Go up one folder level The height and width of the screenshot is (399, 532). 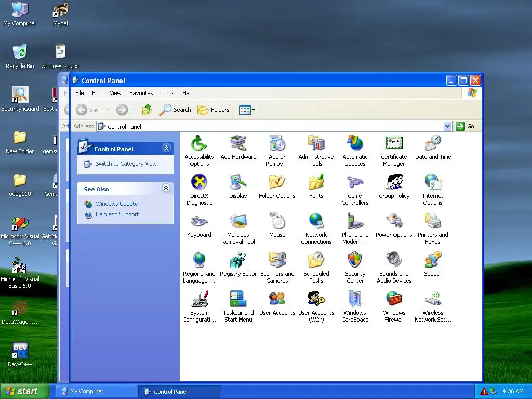tap(147, 110)
